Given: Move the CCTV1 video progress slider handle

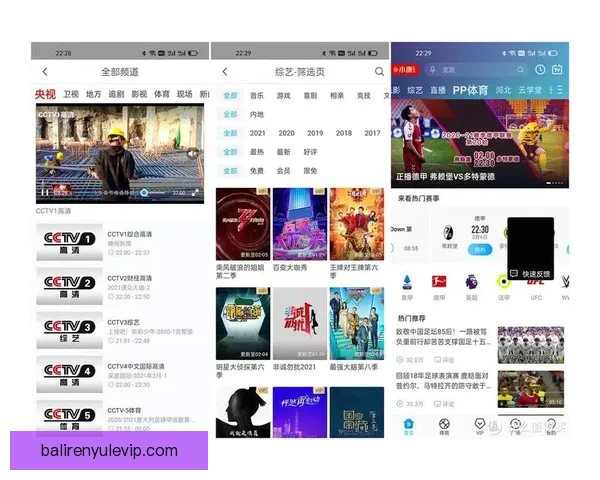Looking at the screenshot, I should [x=144, y=193].
